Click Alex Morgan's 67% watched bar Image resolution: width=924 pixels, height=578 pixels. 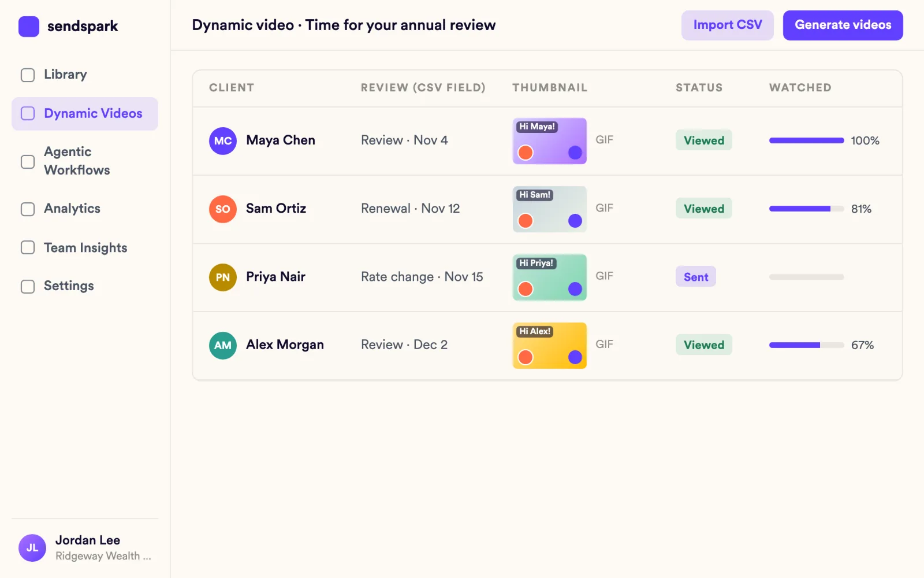[x=807, y=345]
